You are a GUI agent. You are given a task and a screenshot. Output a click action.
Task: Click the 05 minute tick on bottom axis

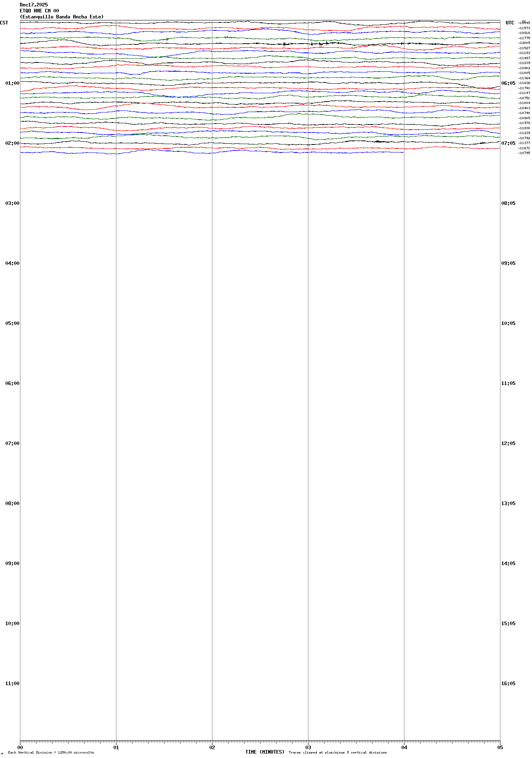pos(500,747)
